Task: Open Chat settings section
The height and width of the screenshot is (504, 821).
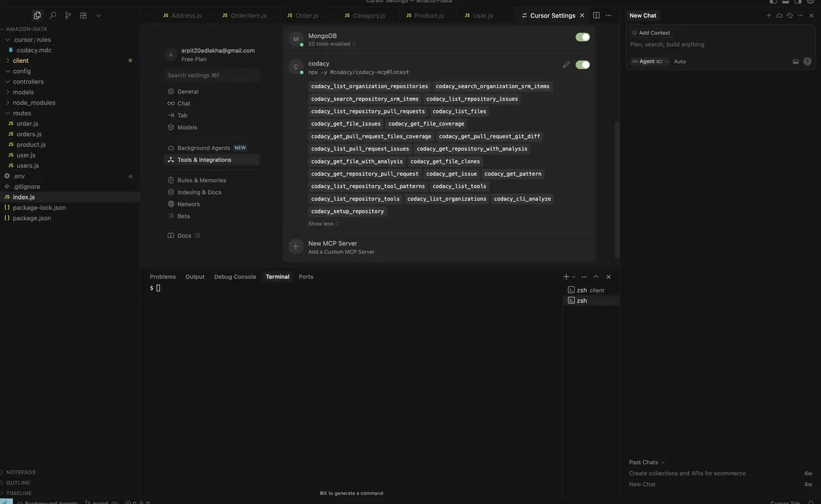Action: (x=183, y=103)
